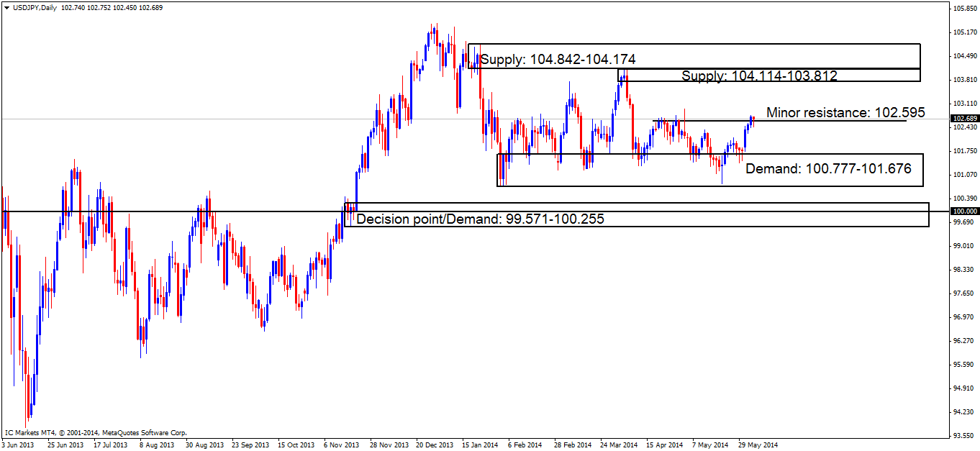
Task: Select the Minor resistance: 102.595 label
Action: pos(845,112)
